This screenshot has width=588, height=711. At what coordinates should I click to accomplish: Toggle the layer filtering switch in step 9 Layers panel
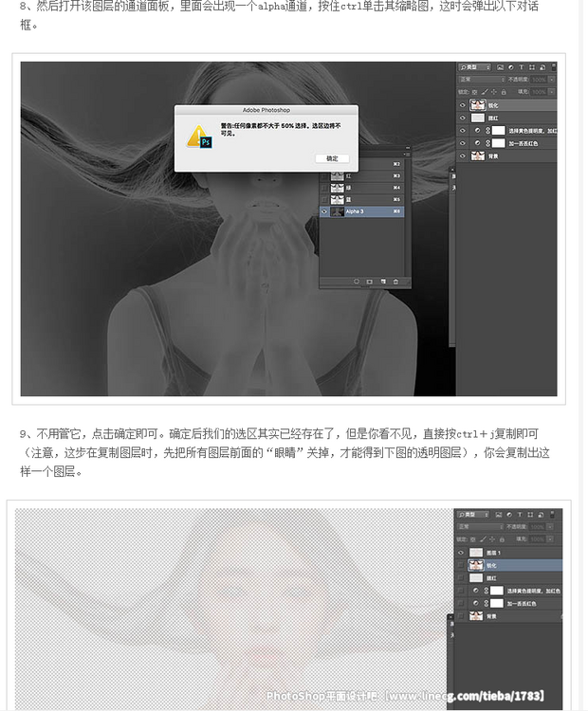(552, 515)
